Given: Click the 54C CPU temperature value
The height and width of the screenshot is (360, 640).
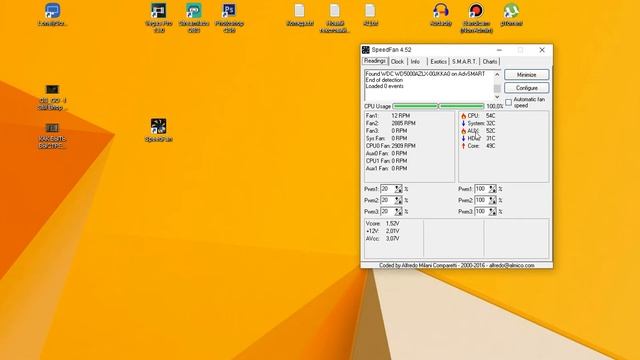Looking at the screenshot, I should pyautogui.click(x=491, y=116).
